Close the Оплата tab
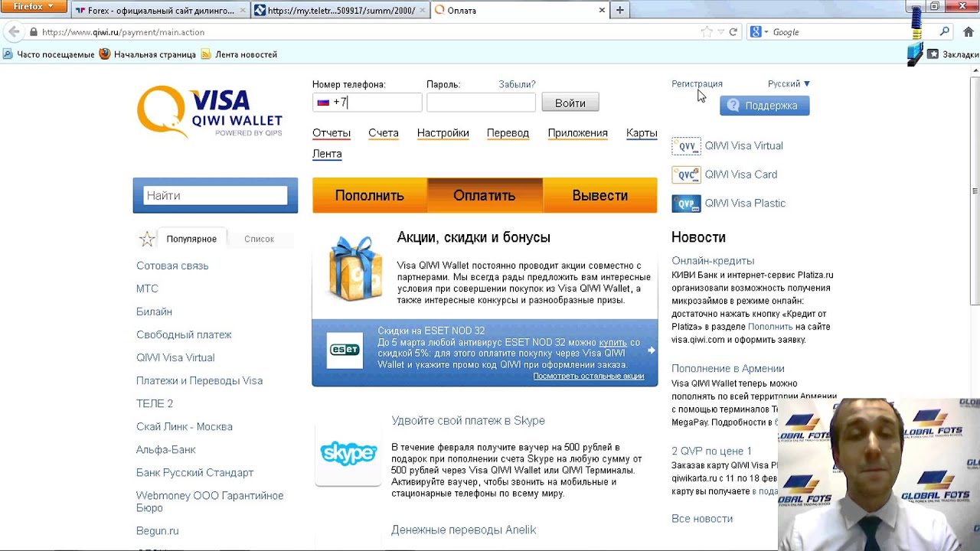Image resolution: width=980 pixels, height=551 pixels. (x=602, y=10)
